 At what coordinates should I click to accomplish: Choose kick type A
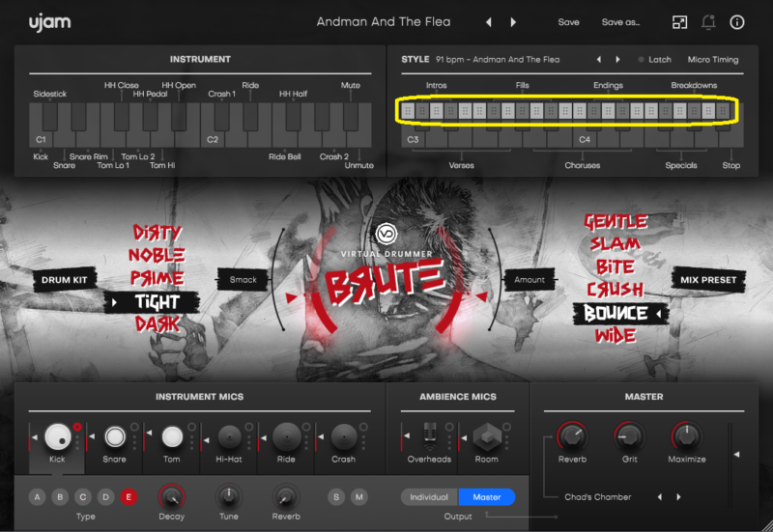coord(37,497)
